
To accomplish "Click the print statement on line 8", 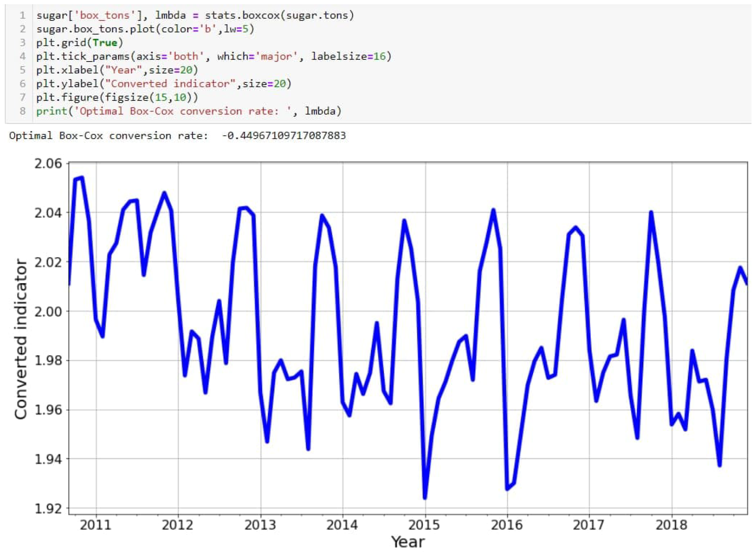I will 189,111.
